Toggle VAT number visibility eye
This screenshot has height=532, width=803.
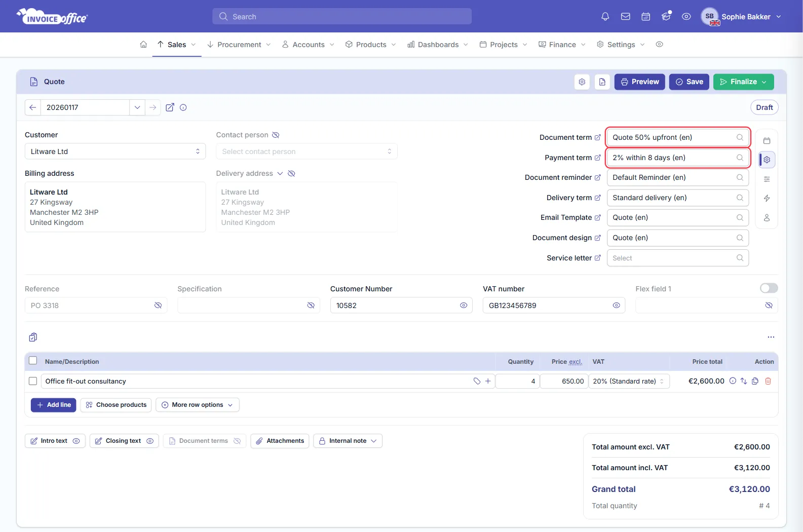click(617, 306)
